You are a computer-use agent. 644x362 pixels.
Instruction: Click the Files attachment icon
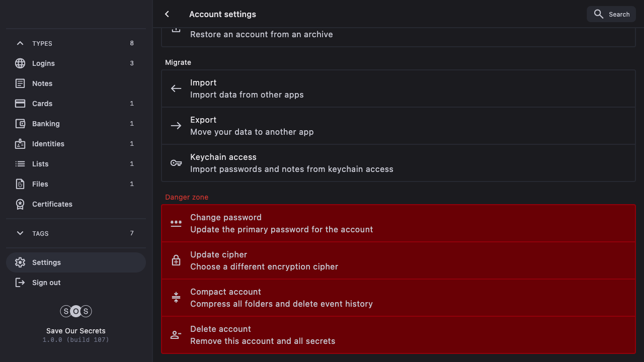(20, 184)
